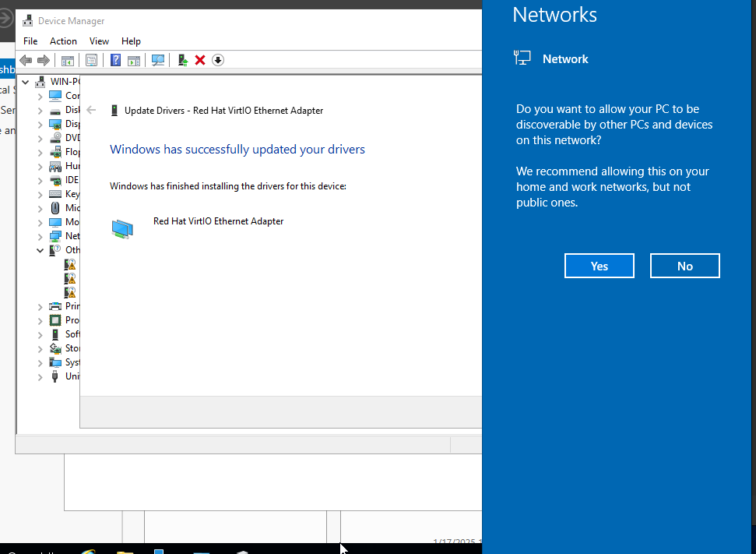
Task: Open the Help menu
Action: [x=131, y=41]
